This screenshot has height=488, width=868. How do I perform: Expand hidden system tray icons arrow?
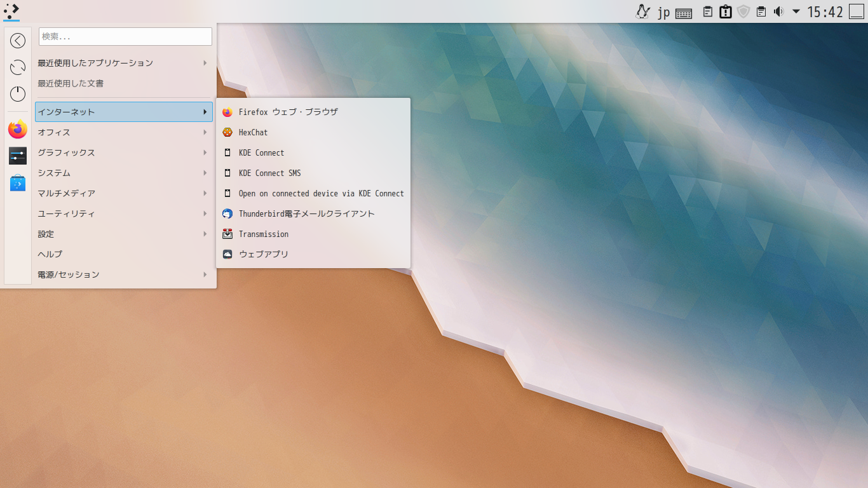[796, 11]
